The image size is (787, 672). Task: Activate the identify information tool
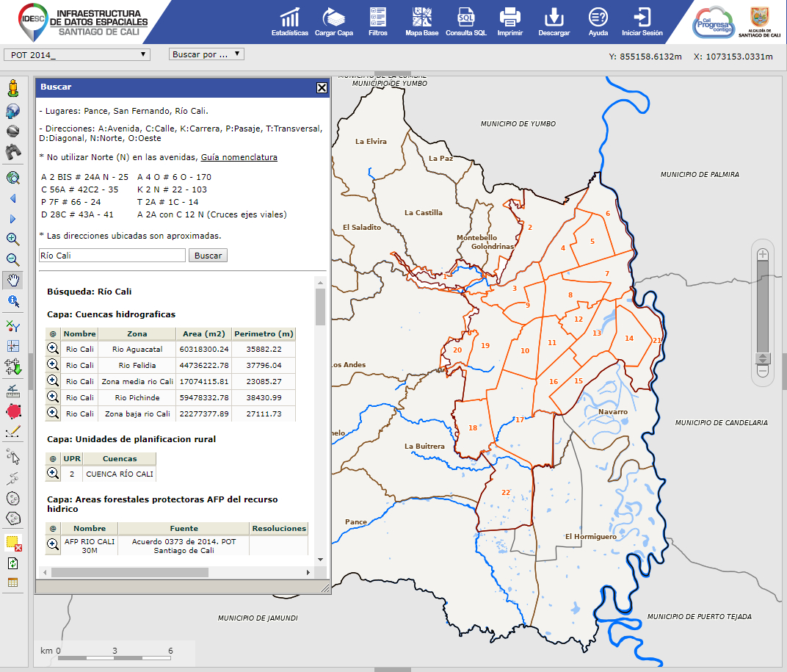click(x=12, y=300)
